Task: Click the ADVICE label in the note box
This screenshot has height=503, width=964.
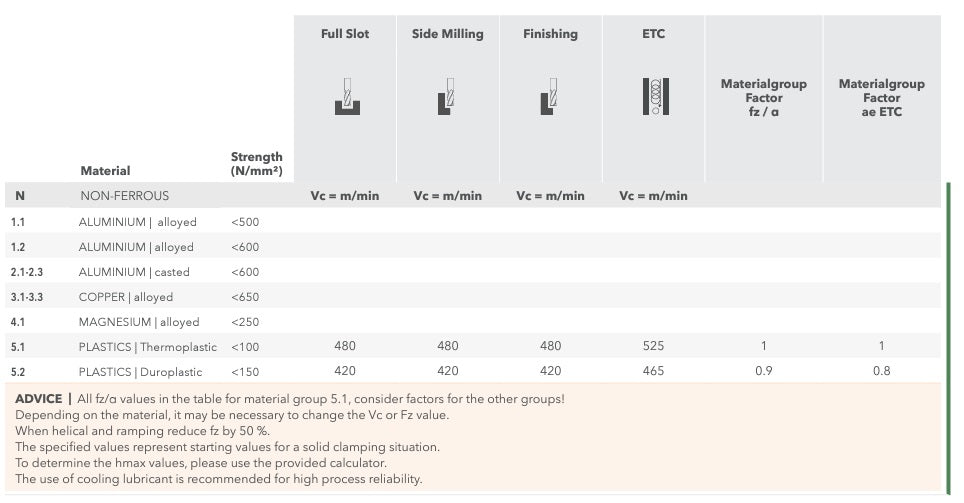Action: click(39, 398)
